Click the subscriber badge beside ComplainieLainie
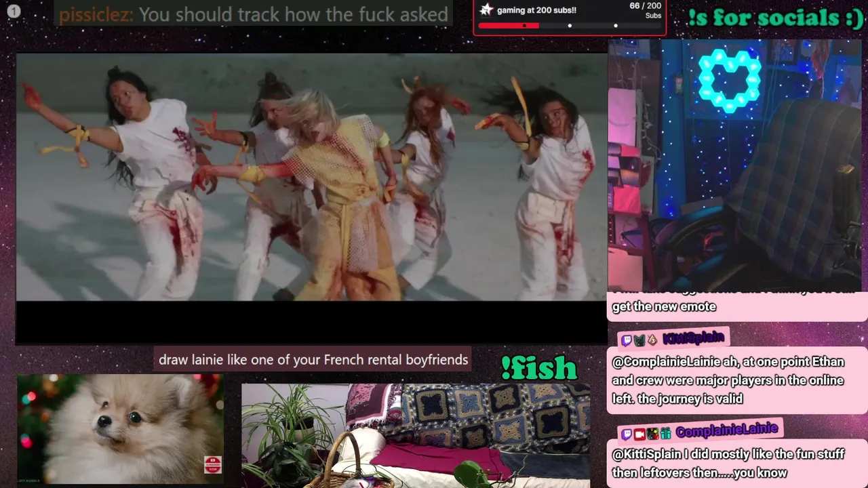The height and width of the screenshot is (488, 868). click(x=652, y=434)
